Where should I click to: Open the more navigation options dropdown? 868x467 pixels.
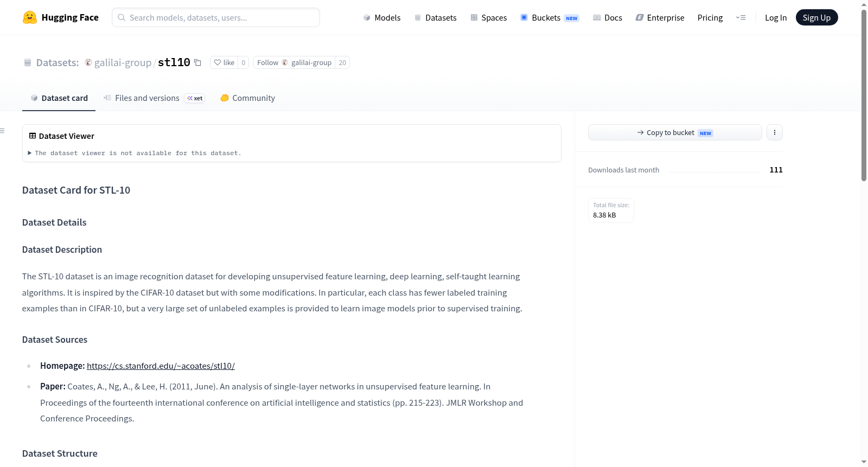pyautogui.click(x=741, y=18)
